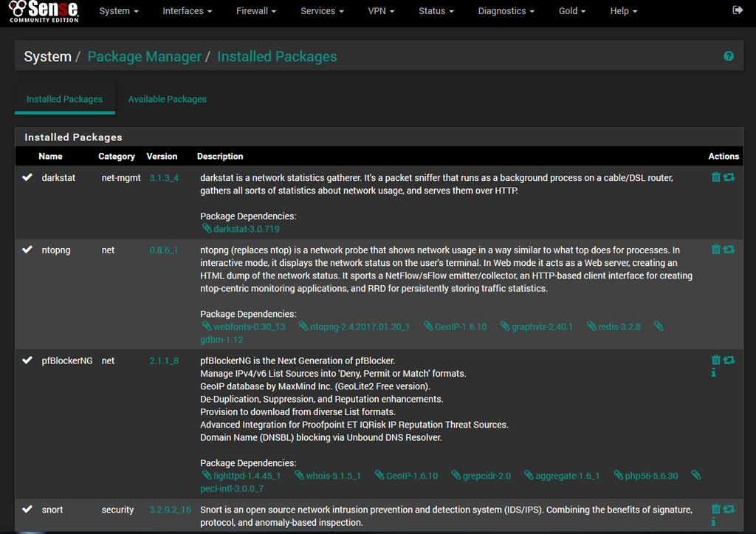Open the Interfaces dropdown menu
The width and height of the screenshot is (756, 534).
187,10
